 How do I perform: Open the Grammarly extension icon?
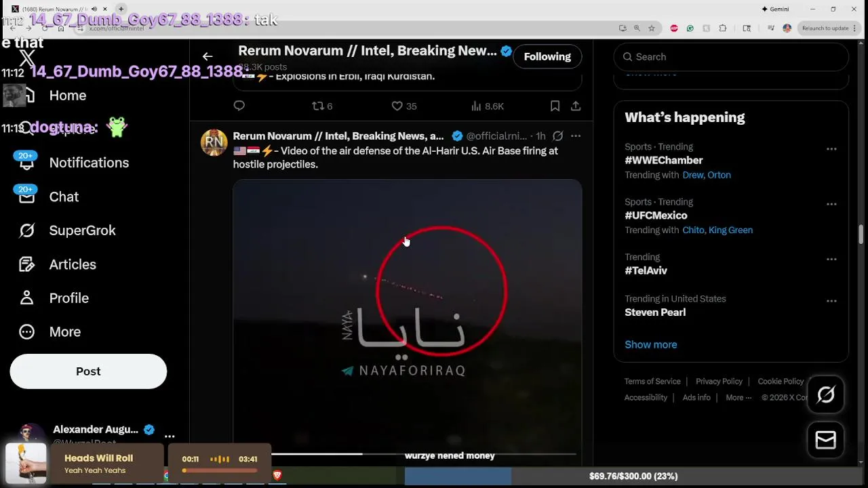[690, 28]
